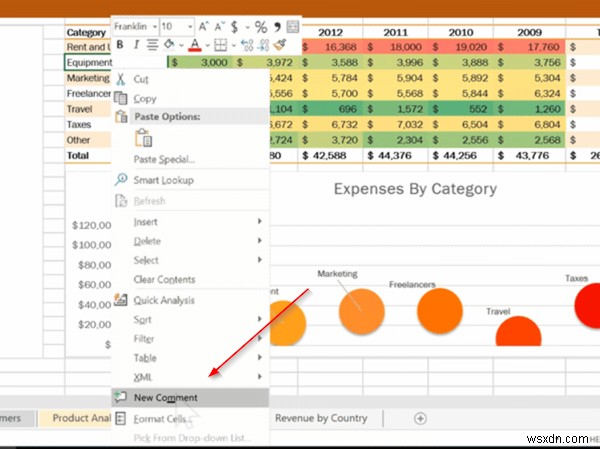Expand the Insert submenu arrow
This screenshot has width=600, height=449.
click(x=260, y=221)
